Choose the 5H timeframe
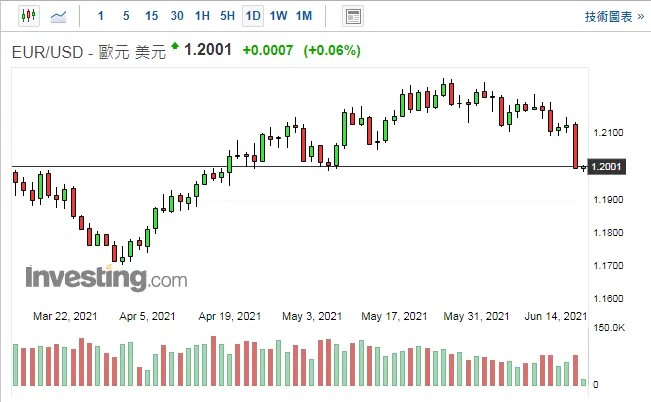This screenshot has width=651, height=402. [228, 16]
